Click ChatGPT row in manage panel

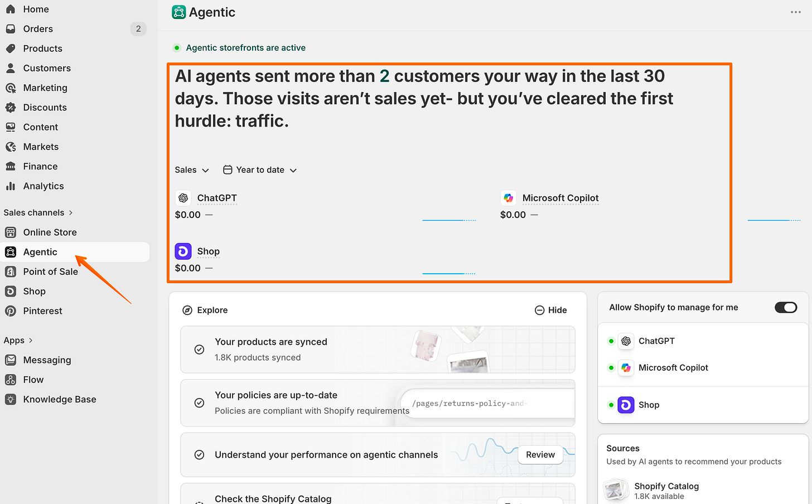tap(703, 341)
